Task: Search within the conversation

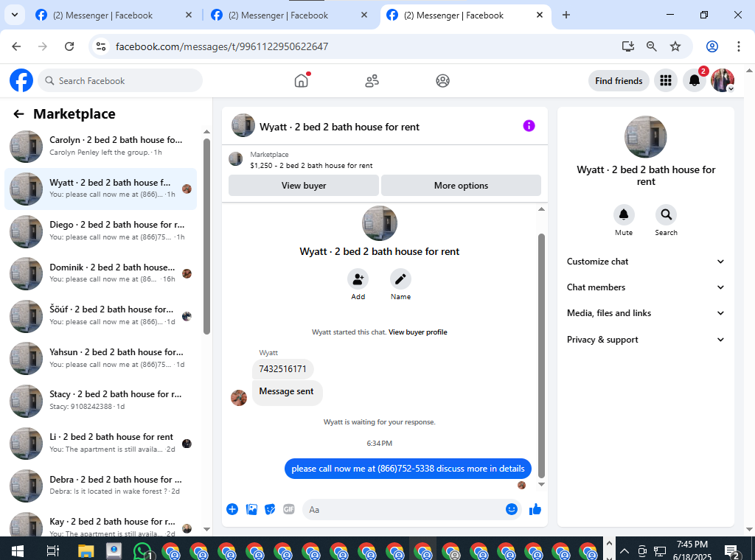Action: coord(666,214)
